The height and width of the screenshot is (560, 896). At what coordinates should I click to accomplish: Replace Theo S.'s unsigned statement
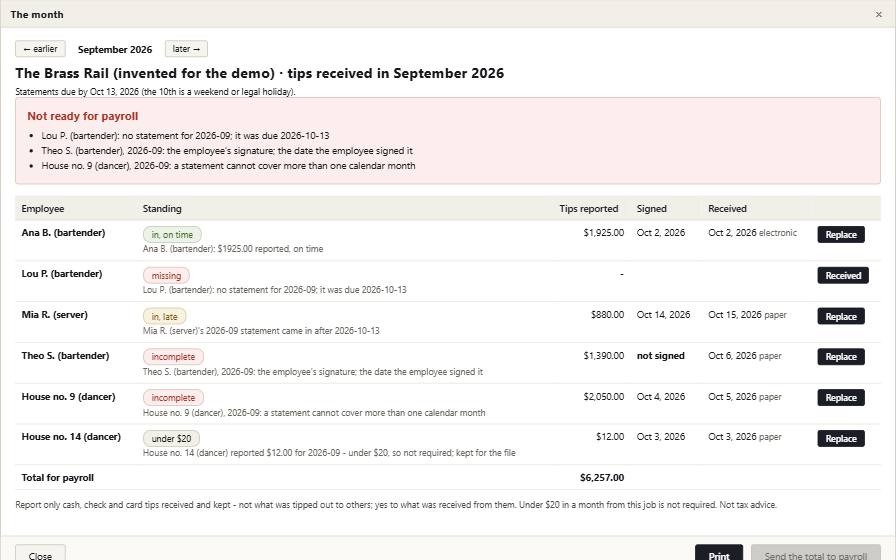click(841, 357)
